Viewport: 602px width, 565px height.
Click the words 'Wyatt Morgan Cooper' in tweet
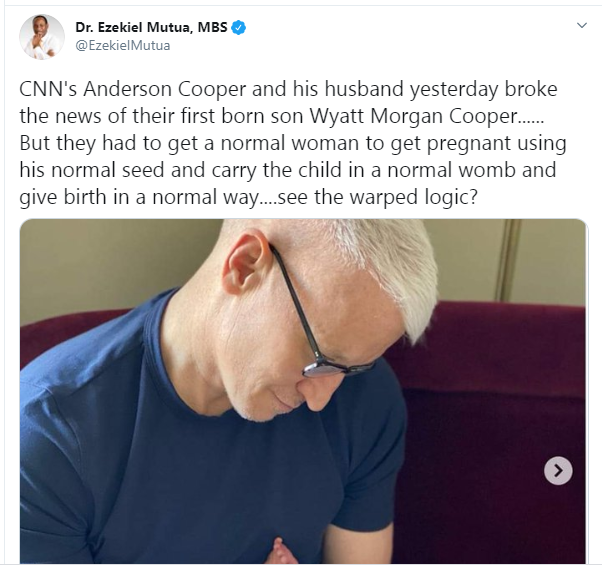pyautogui.click(x=413, y=116)
